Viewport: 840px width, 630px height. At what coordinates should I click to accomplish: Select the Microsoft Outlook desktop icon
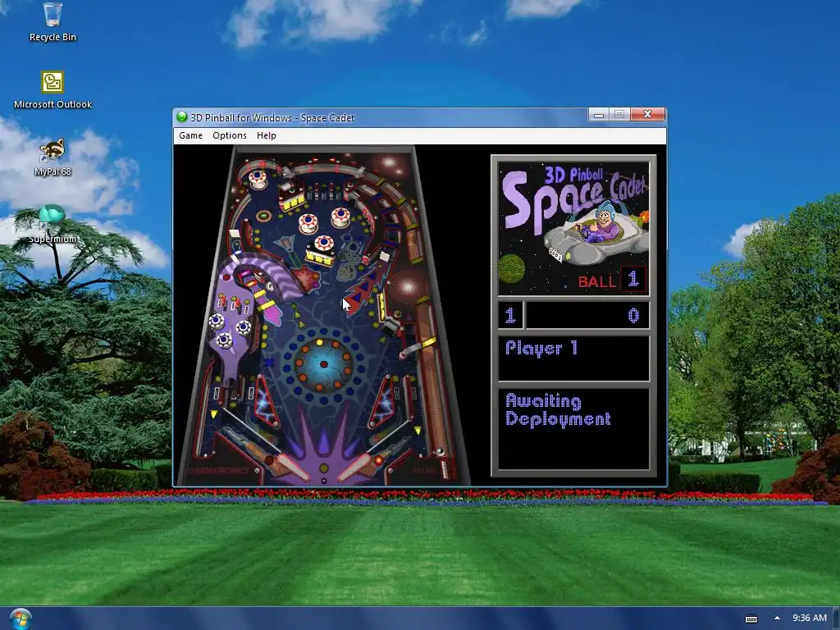52,90
